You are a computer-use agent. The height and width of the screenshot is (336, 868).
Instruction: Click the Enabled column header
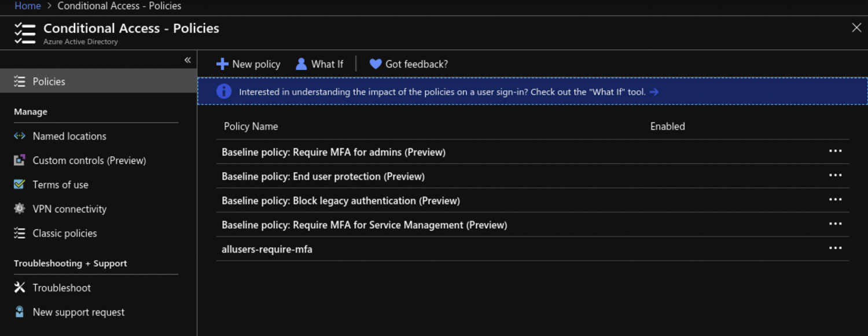tap(668, 126)
